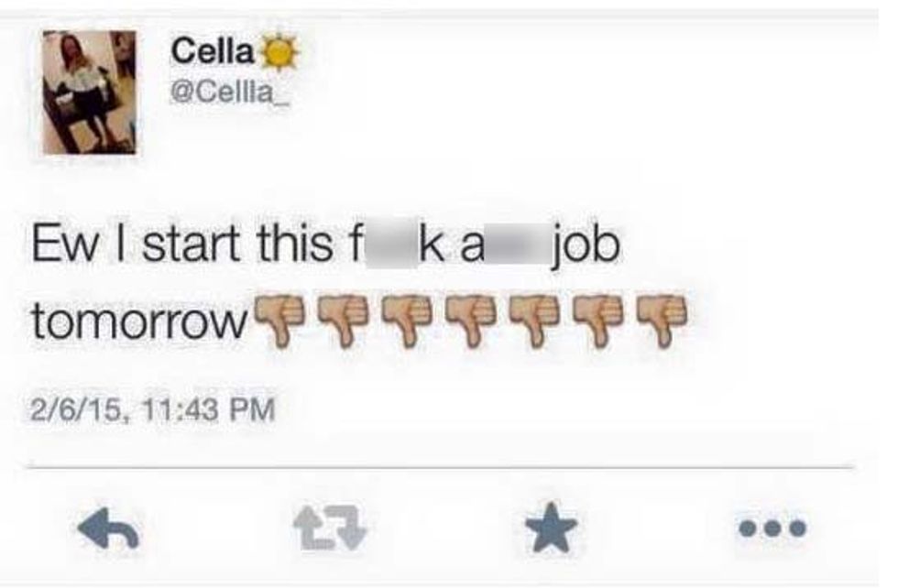Click the word "tomorrow" in the tweet
The width and height of the screenshot is (898, 588).
tap(140, 321)
